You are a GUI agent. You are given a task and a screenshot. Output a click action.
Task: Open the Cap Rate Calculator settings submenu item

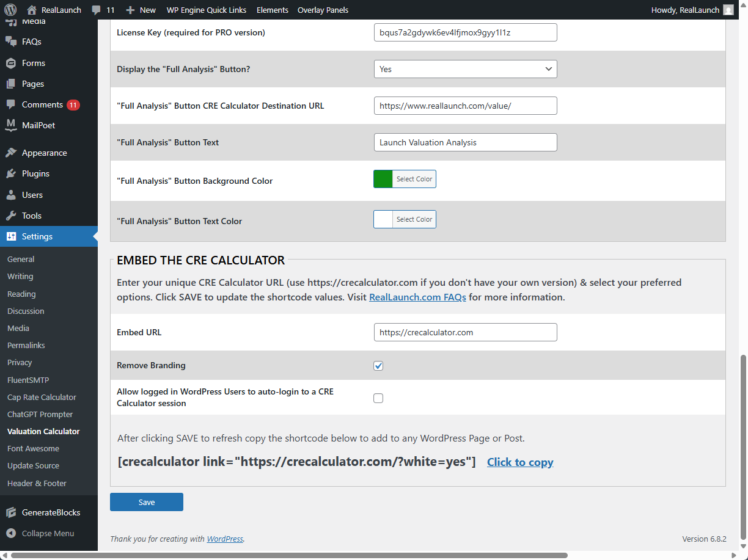42,397
